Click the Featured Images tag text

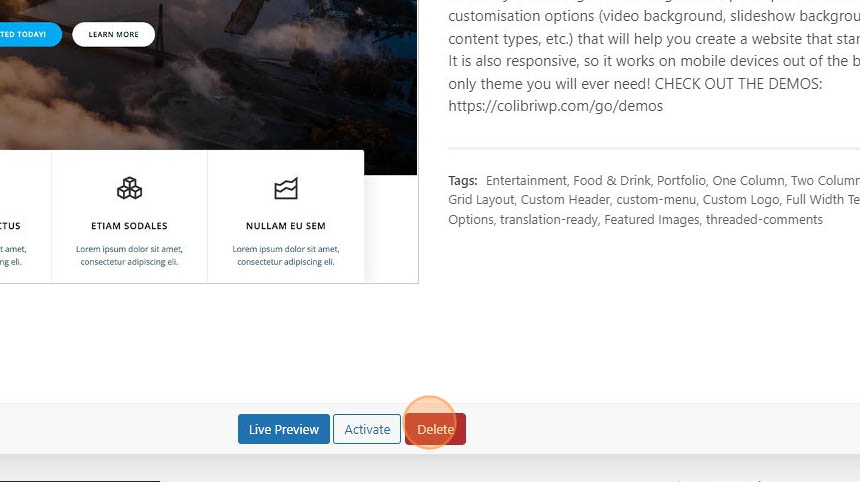[x=652, y=219]
